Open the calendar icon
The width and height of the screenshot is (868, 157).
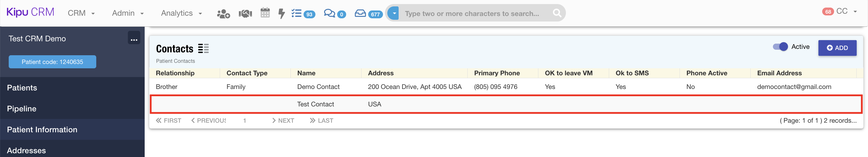click(x=265, y=13)
